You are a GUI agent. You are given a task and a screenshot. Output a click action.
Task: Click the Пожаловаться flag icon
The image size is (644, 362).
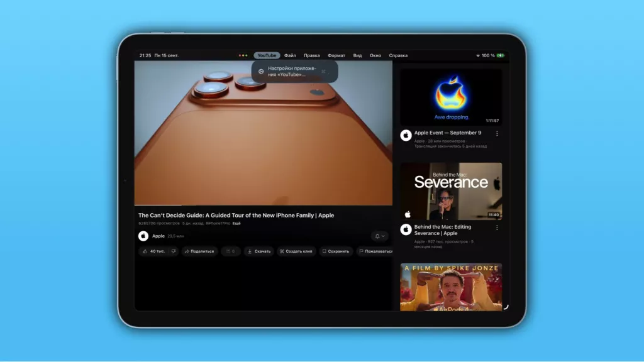(362, 251)
